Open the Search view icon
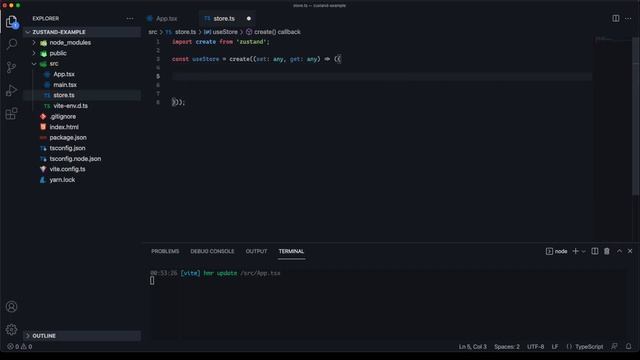The height and width of the screenshot is (360, 640). click(12, 44)
